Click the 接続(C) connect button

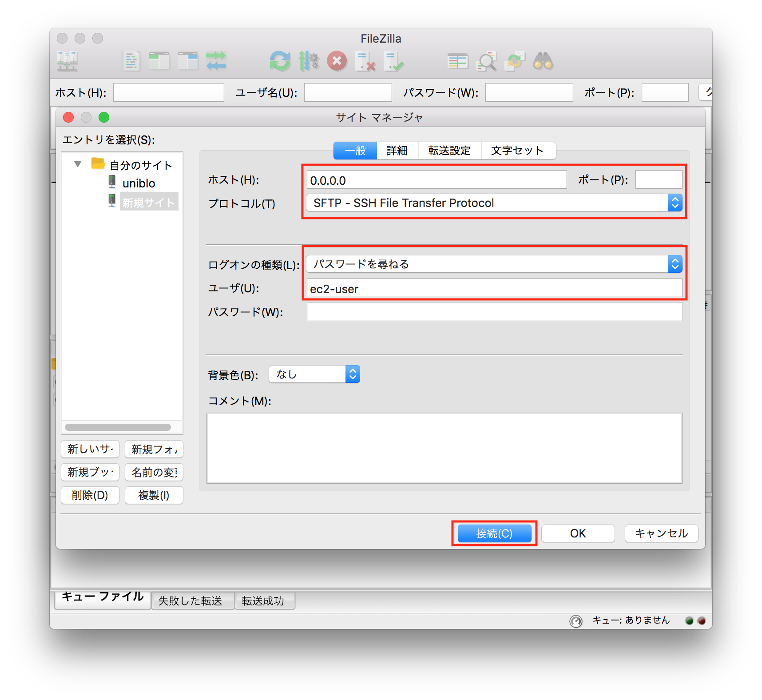click(x=494, y=533)
